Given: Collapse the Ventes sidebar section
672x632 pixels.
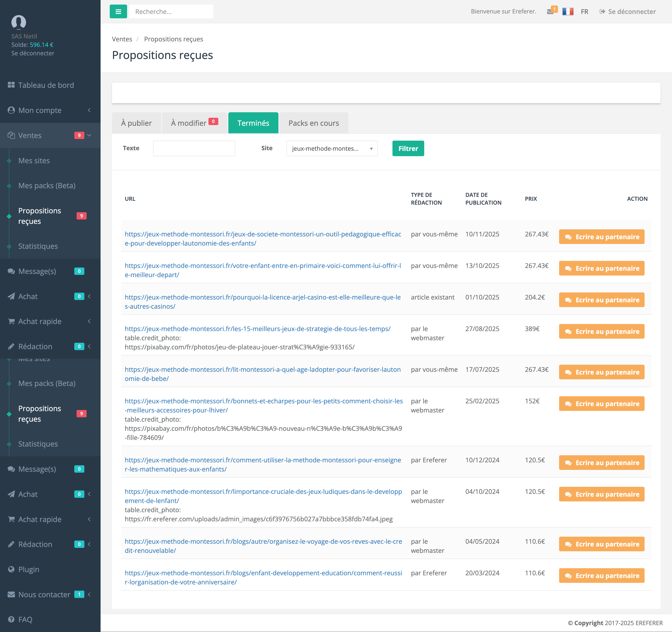Looking at the screenshot, I should [x=30, y=135].
